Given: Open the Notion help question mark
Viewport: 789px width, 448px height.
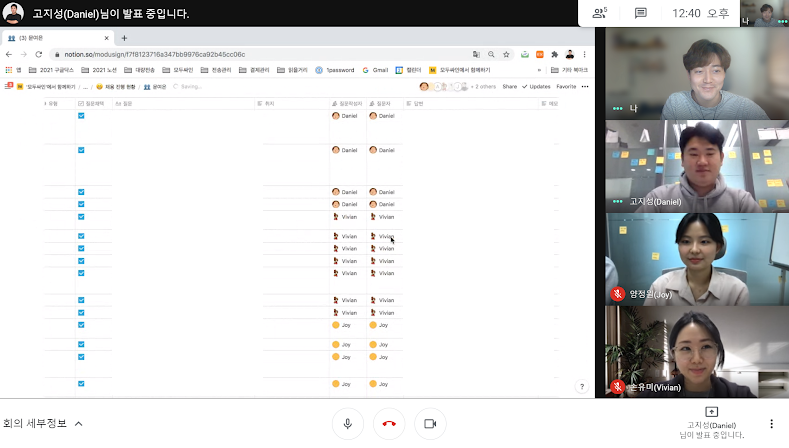Looking at the screenshot, I should click(x=582, y=387).
